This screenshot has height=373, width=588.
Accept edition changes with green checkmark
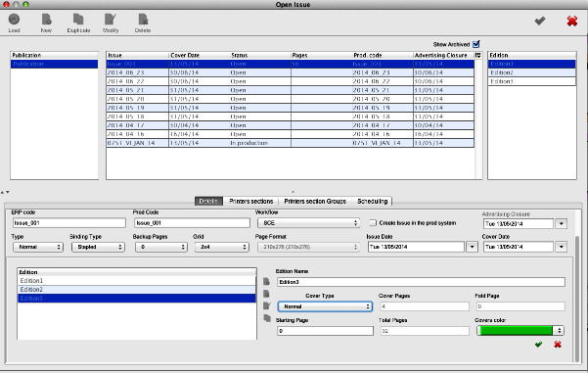[x=538, y=344]
